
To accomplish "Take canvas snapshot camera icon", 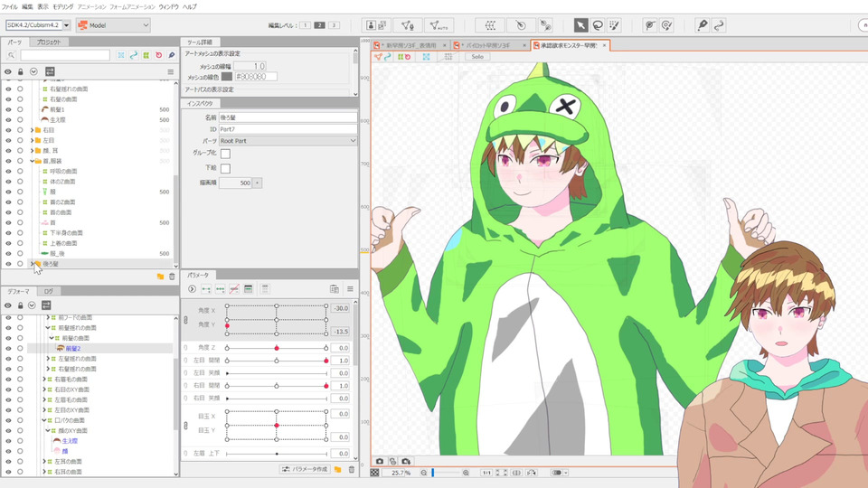I will (x=379, y=461).
